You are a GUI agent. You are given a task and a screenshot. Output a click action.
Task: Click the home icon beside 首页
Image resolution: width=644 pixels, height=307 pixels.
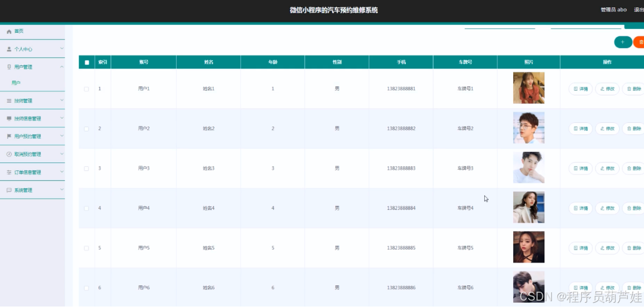(x=9, y=32)
